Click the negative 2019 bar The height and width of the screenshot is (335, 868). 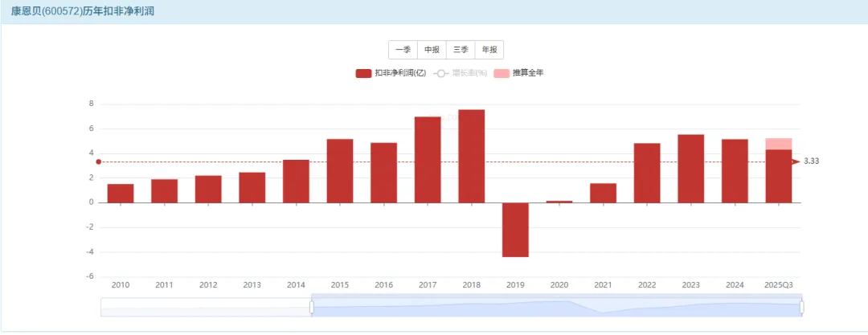515,230
